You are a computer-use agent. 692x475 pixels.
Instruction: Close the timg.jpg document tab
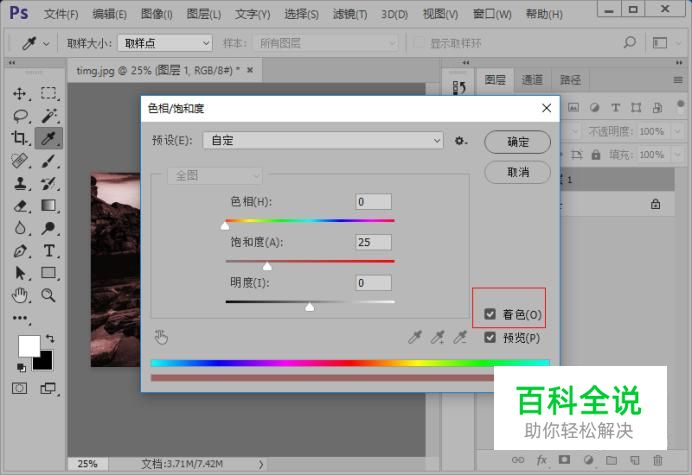(x=250, y=70)
